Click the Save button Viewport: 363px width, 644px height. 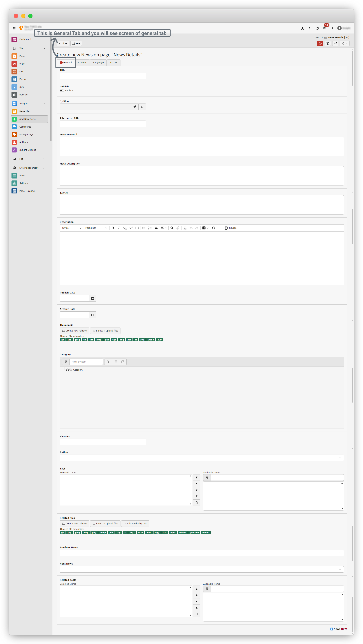tap(76, 43)
